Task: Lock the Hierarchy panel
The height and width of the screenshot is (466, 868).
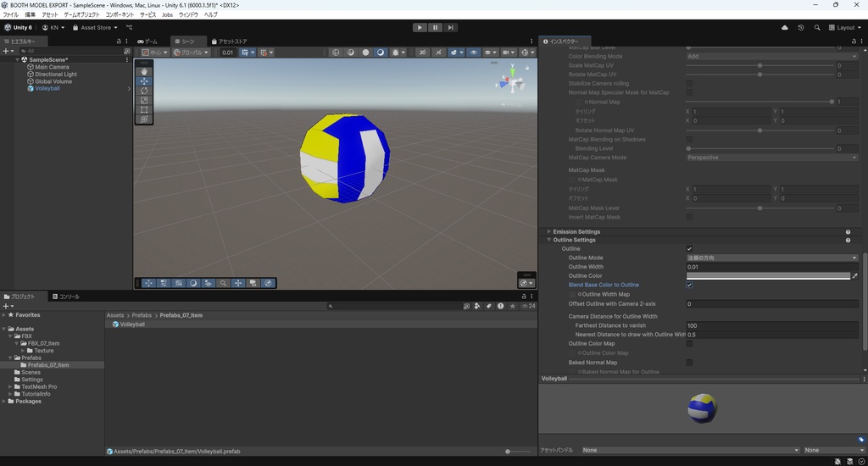Action: (119, 41)
